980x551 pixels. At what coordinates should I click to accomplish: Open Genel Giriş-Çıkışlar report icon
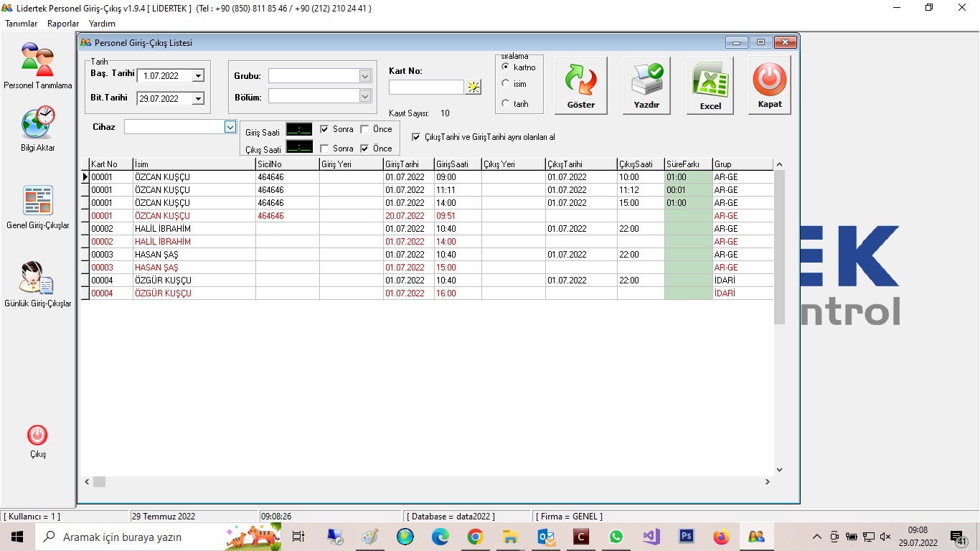pos(37,201)
